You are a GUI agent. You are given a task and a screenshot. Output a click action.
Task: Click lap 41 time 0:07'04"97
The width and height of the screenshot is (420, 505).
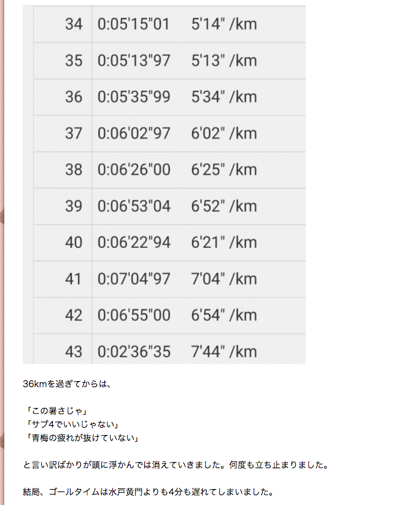(x=134, y=279)
